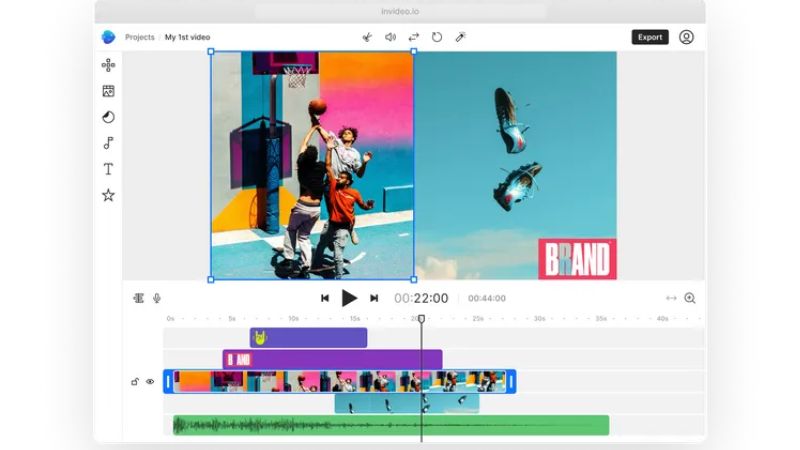The width and height of the screenshot is (800, 450).
Task: Zoom in the timeline with magnifier
Action: [689, 298]
